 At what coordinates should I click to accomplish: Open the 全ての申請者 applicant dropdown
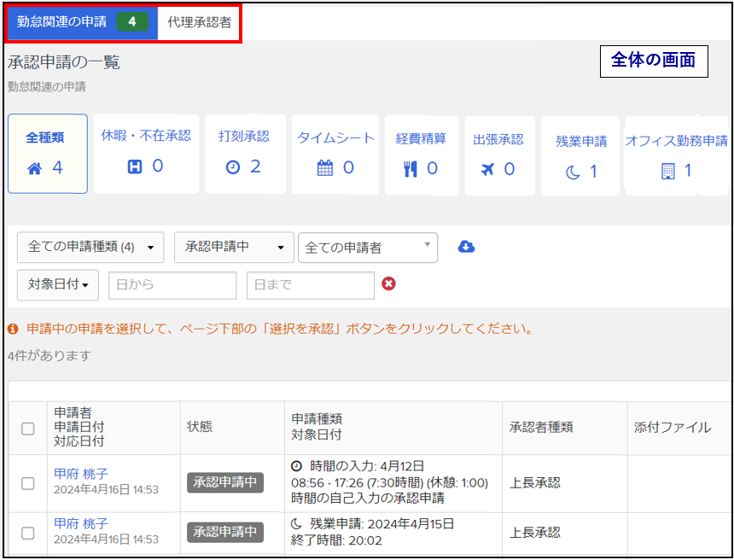click(x=367, y=248)
